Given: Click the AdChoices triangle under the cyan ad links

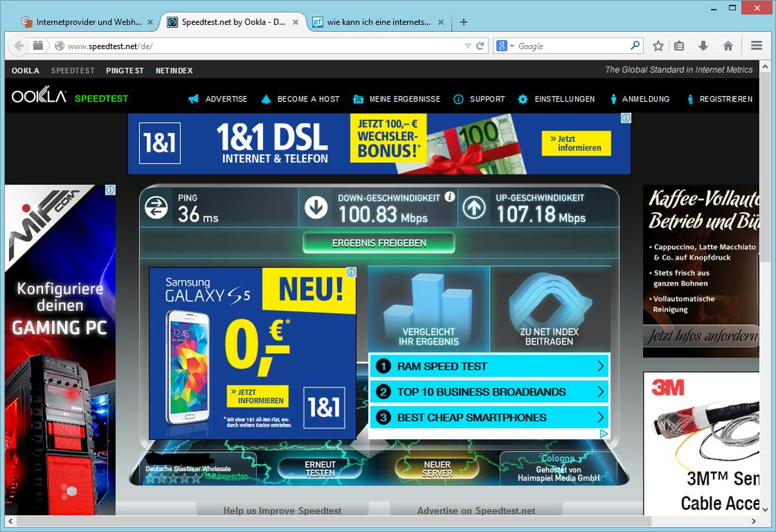Looking at the screenshot, I should click(603, 434).
